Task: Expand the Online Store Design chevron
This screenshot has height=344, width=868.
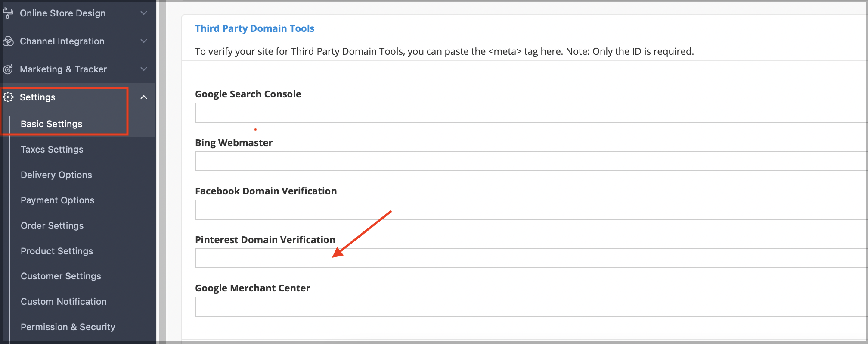Action: pyautogui.click(x=144, y=13)
